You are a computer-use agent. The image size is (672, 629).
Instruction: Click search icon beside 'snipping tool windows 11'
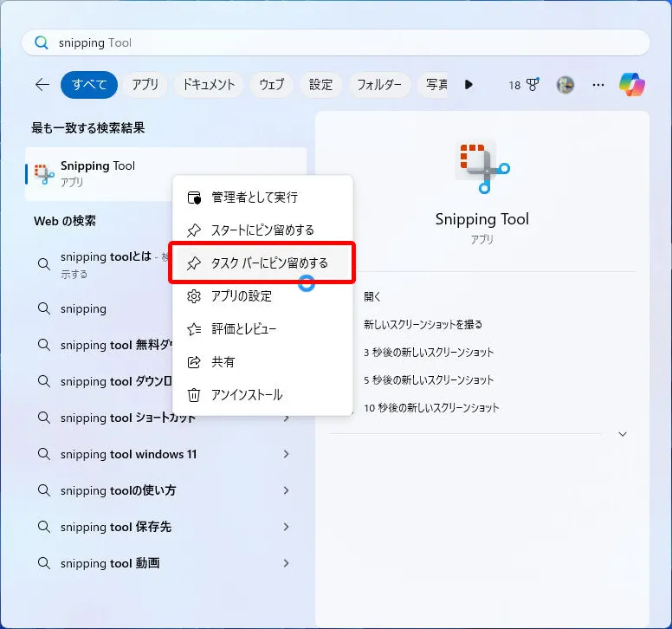tap(43, 454)
